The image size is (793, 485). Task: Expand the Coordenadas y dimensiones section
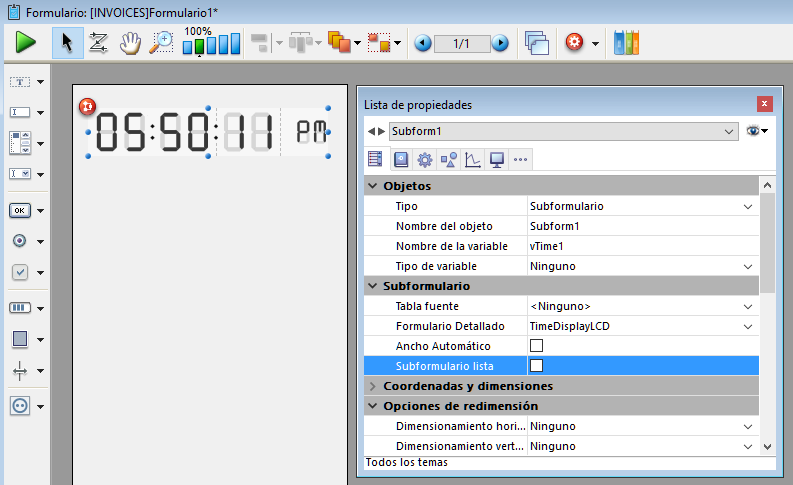pos(374,386)
